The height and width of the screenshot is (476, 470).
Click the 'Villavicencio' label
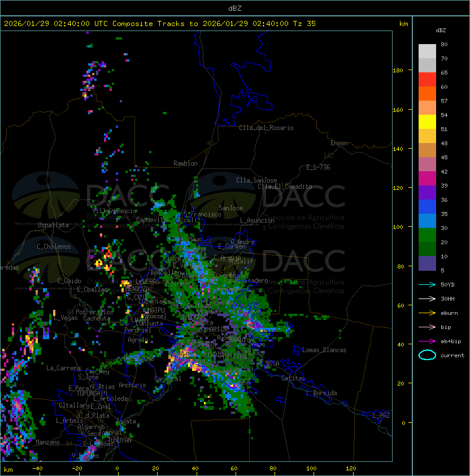point(114,211)
